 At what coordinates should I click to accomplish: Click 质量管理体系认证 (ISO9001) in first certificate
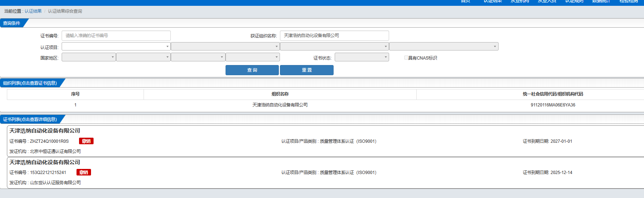pos(348,141)
